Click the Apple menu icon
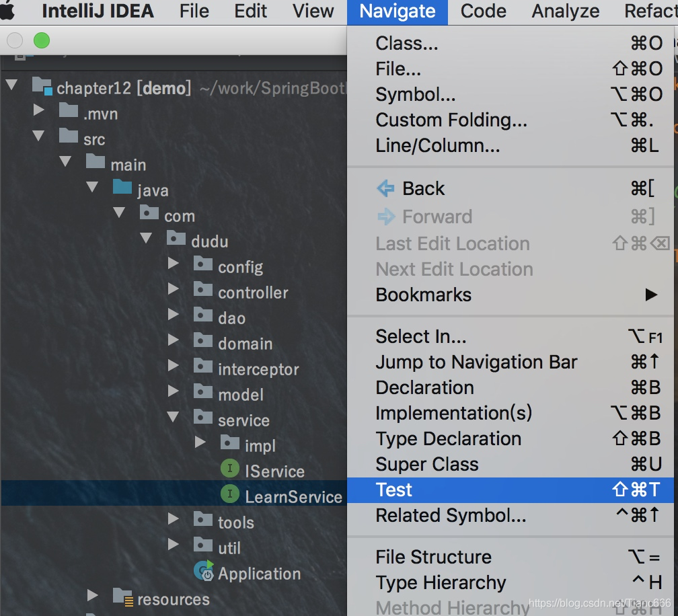Viewport: 678px width, 616px height. point(8,11)
